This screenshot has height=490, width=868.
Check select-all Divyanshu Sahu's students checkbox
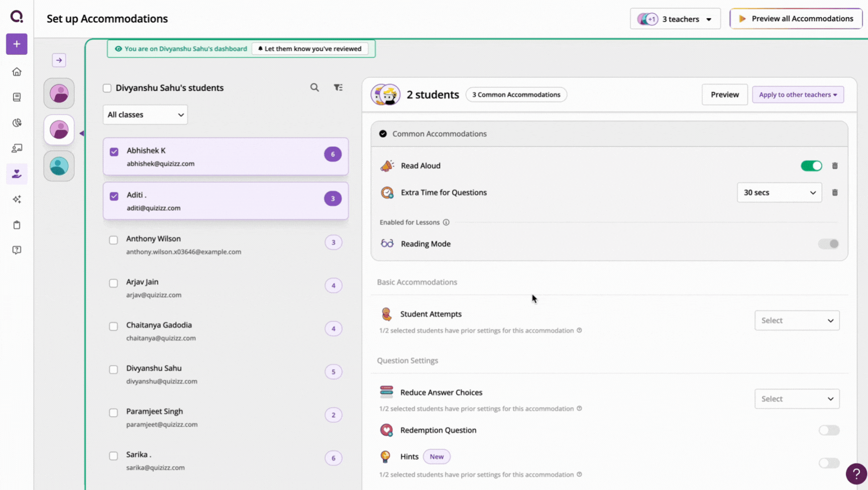point(107,88)
